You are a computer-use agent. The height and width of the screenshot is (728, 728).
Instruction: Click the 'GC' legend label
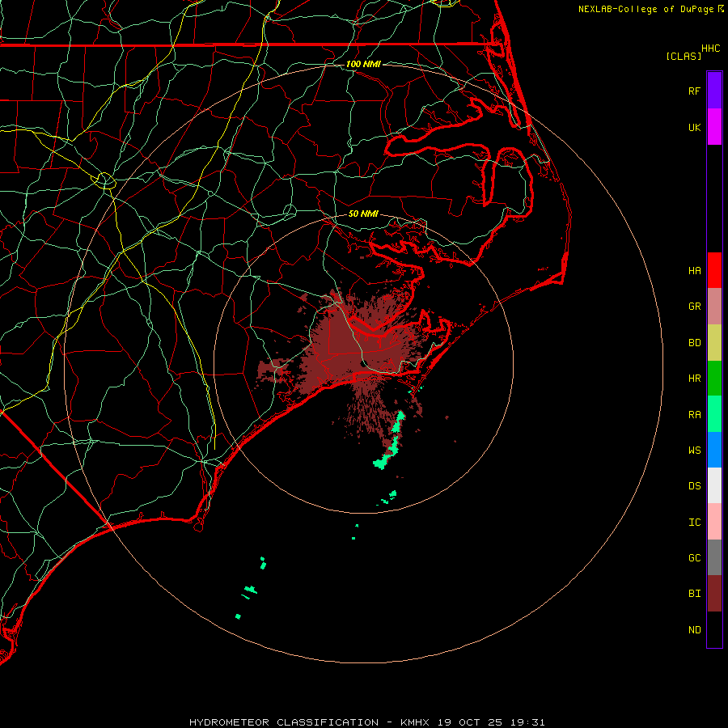click(x=694, y=558)
